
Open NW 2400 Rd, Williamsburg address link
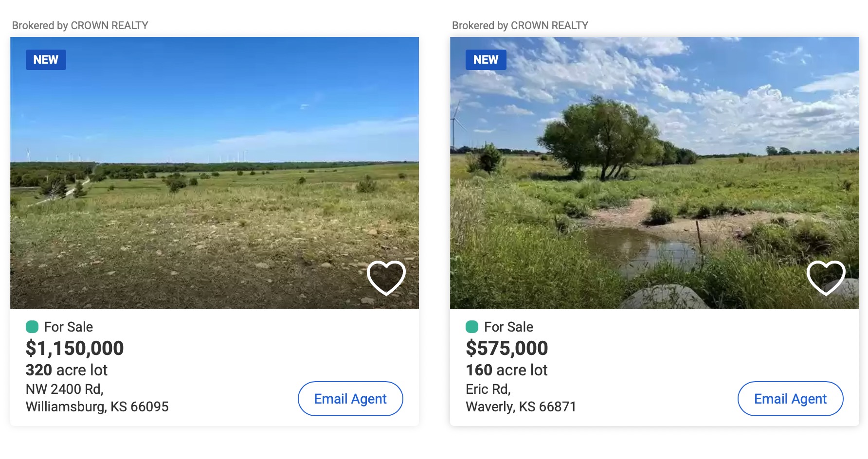click(x=97, y=398)
